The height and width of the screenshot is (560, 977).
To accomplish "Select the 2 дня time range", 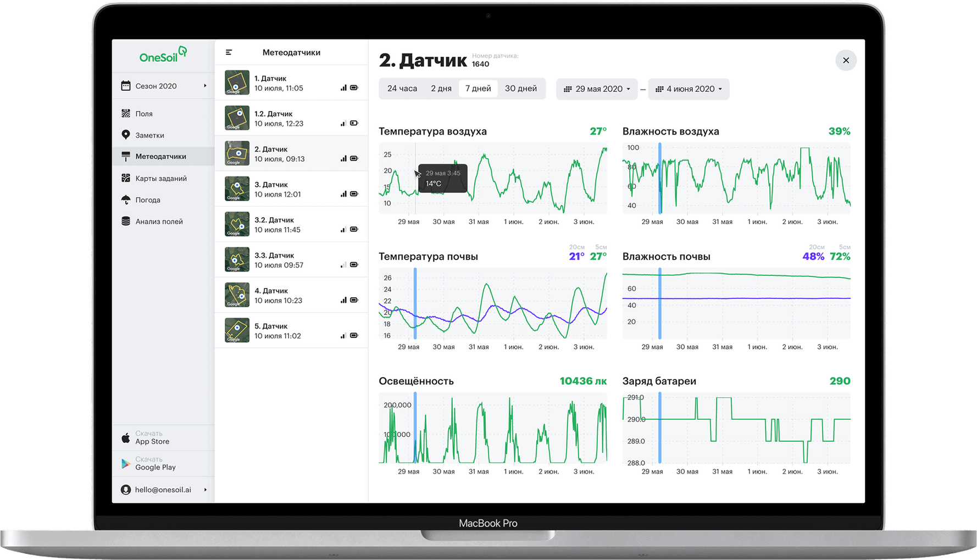I will coord(441,88).
